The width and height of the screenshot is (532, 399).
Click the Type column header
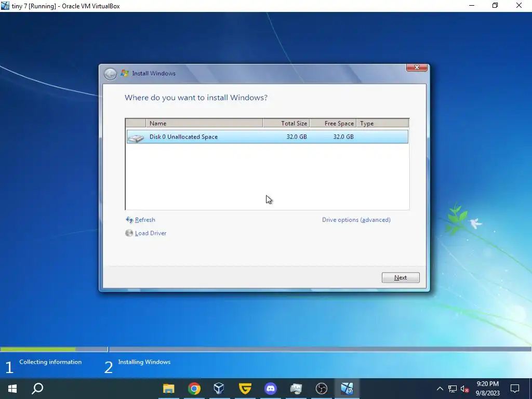[x=383, y=124]
